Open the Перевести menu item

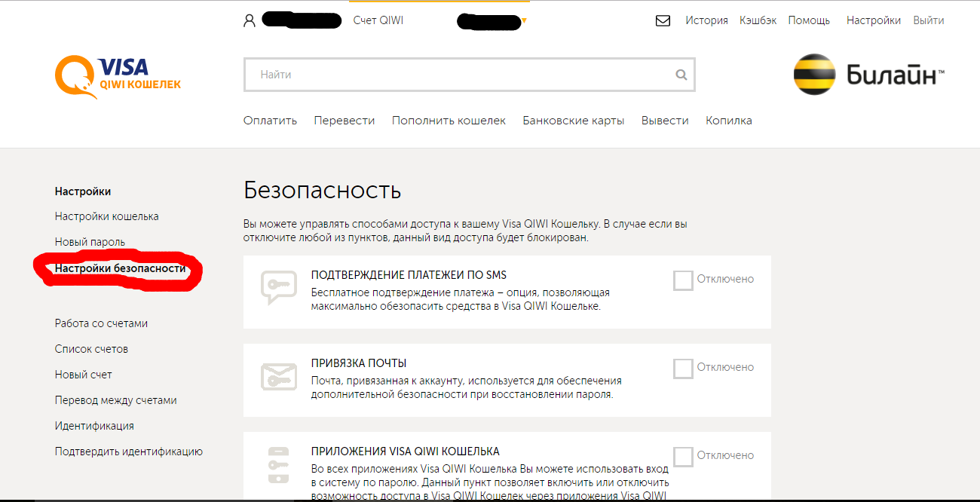[344, 121]
